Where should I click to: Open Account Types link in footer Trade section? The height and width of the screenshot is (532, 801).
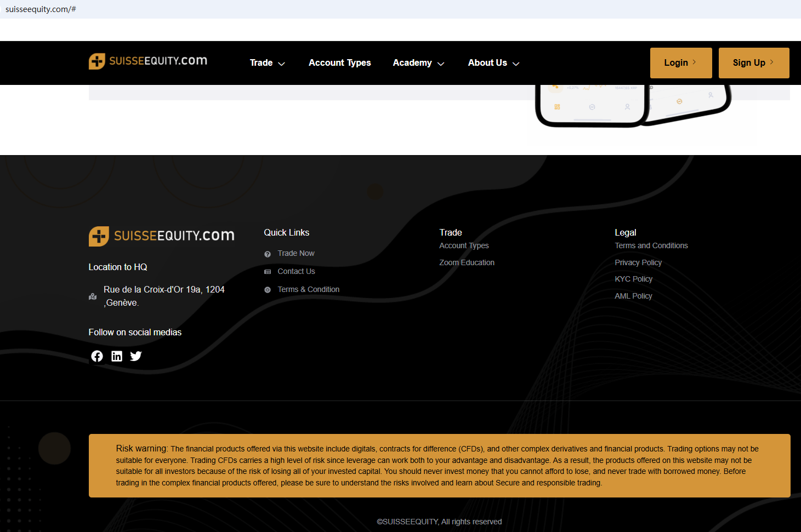click(464, 245)
